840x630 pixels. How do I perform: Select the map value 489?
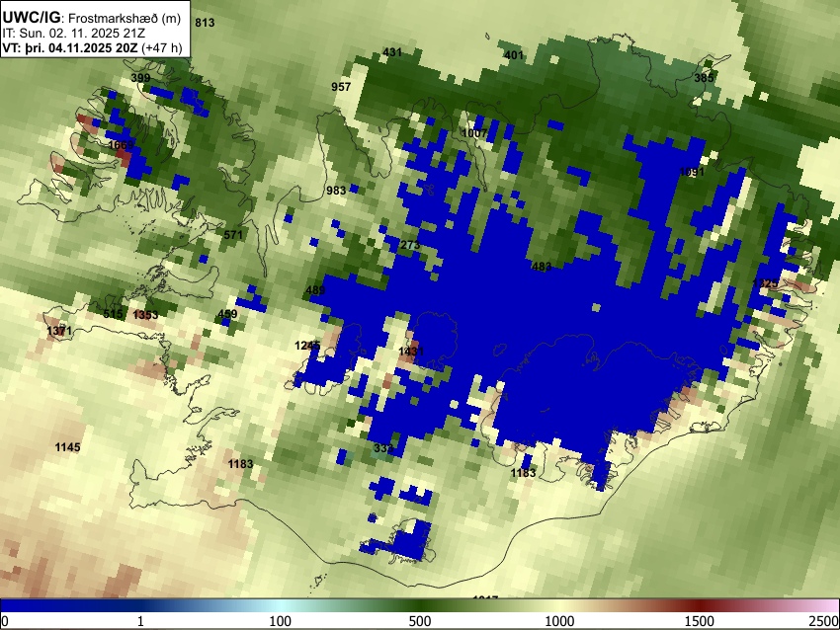(x=315, y=290)
